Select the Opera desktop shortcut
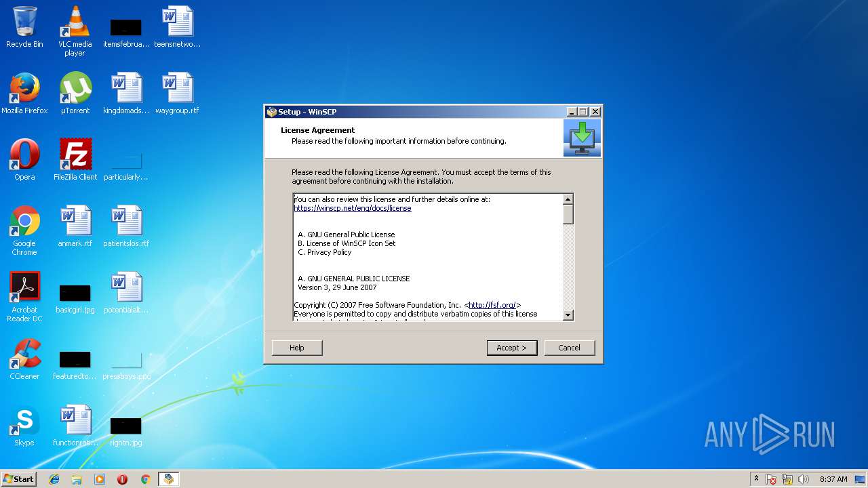 [x=24, y=160]
